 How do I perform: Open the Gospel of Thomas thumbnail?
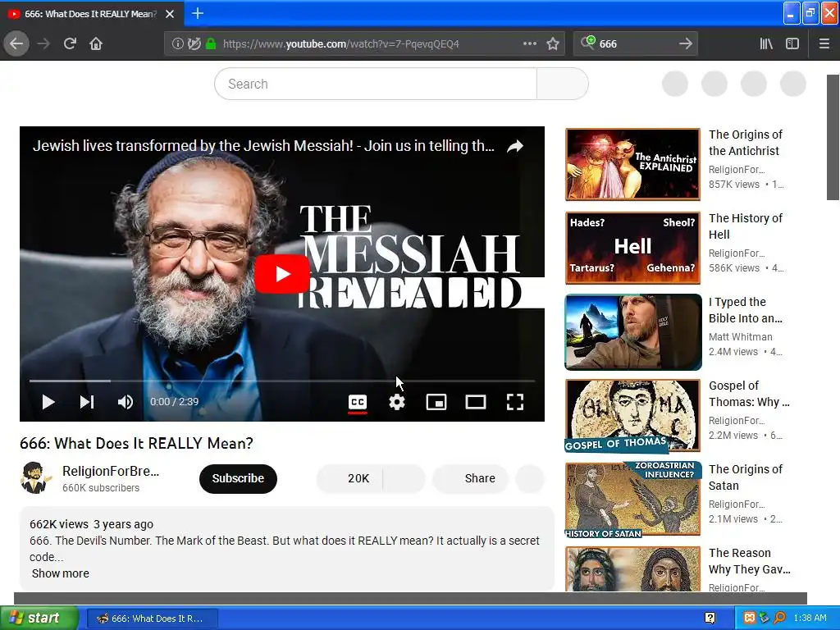click(x=632, y=415)
